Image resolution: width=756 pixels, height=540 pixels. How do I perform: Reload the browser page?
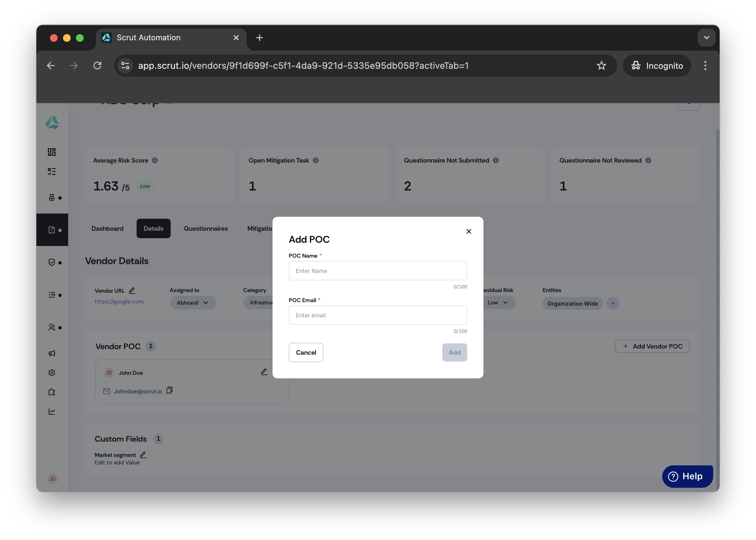(x=97, y=66)
